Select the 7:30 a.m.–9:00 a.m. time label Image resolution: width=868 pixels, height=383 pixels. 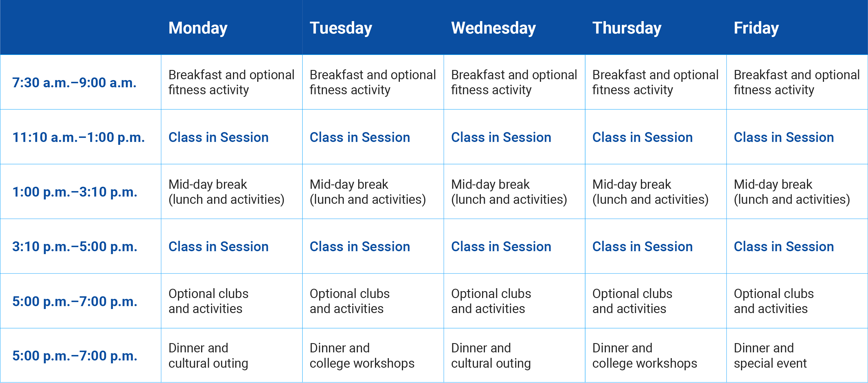coord(74,82)
